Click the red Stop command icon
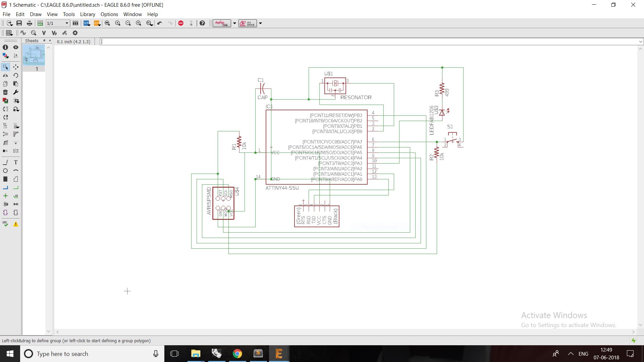Viewport: 644px width, 362px height. point(181,23)
